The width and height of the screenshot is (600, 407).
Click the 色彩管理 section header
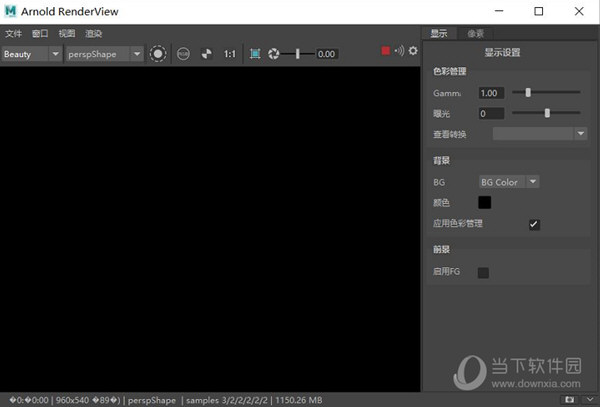(450, 71)
